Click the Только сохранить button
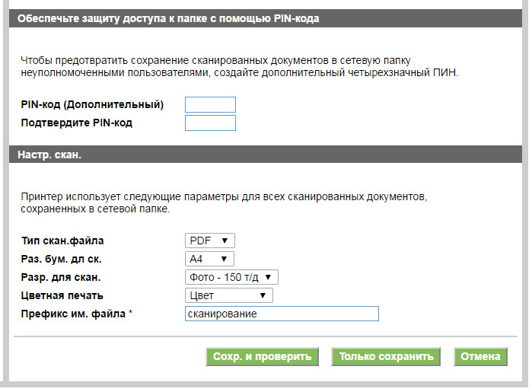532x392 pixels. (386, 356)
